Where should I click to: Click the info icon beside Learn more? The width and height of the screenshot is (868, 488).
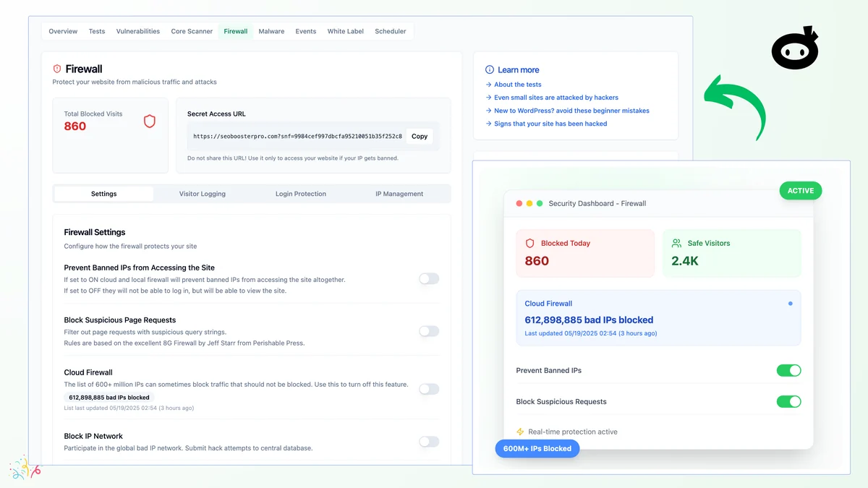(x=488, y=69)
